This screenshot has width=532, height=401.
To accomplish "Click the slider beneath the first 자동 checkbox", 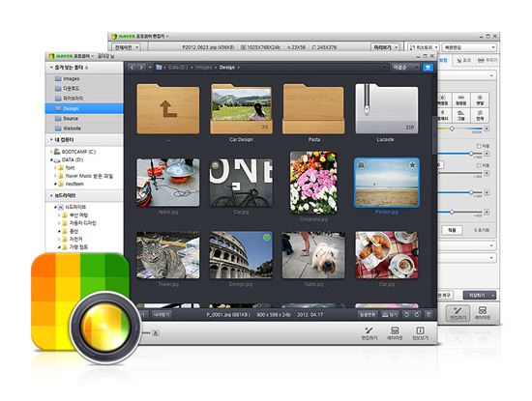I will pyautogui.click(x=460, y=154).
